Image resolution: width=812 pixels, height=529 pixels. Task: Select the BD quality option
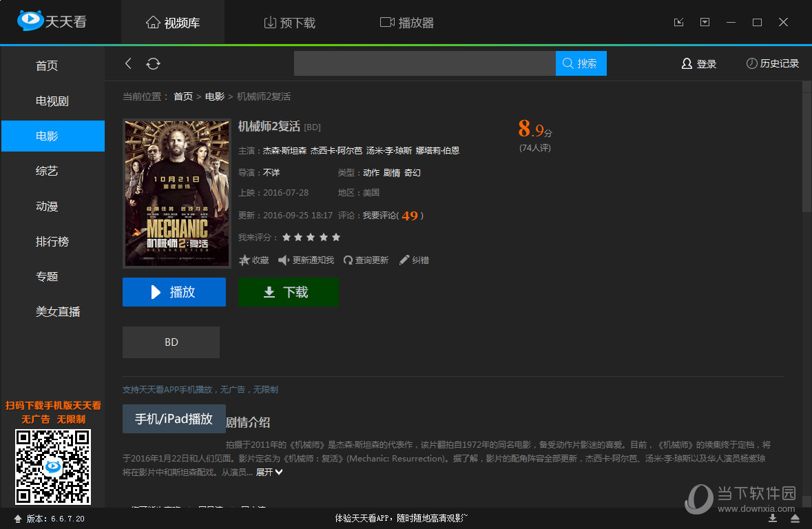tap(171, 342)
